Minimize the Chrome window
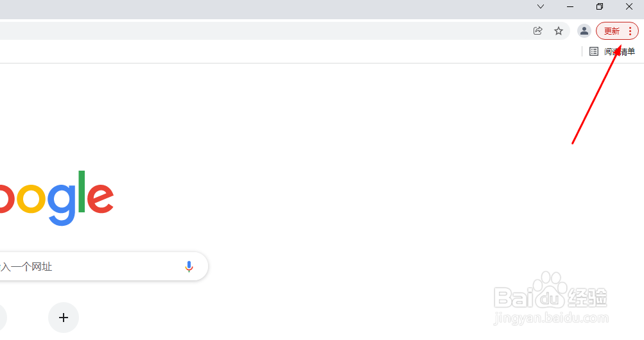This screenshot has width=644, height=340. (570, 6)
